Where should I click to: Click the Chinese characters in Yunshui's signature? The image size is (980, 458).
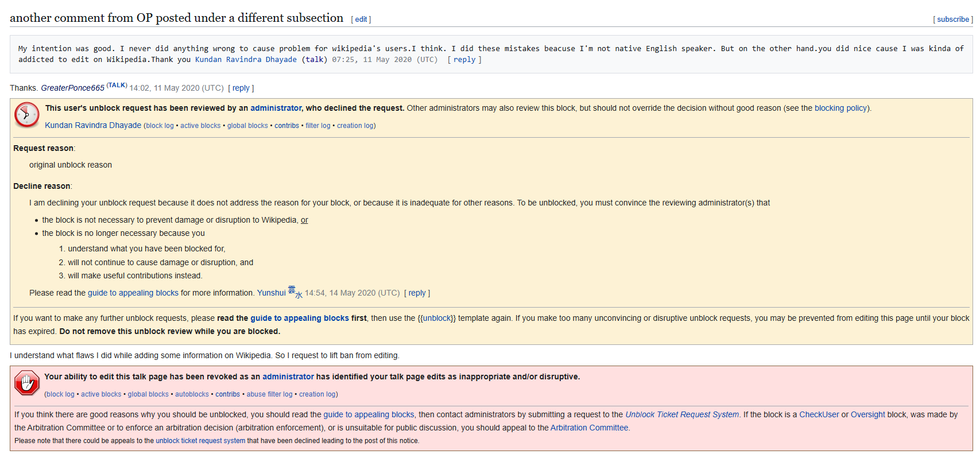click(295, 292)
